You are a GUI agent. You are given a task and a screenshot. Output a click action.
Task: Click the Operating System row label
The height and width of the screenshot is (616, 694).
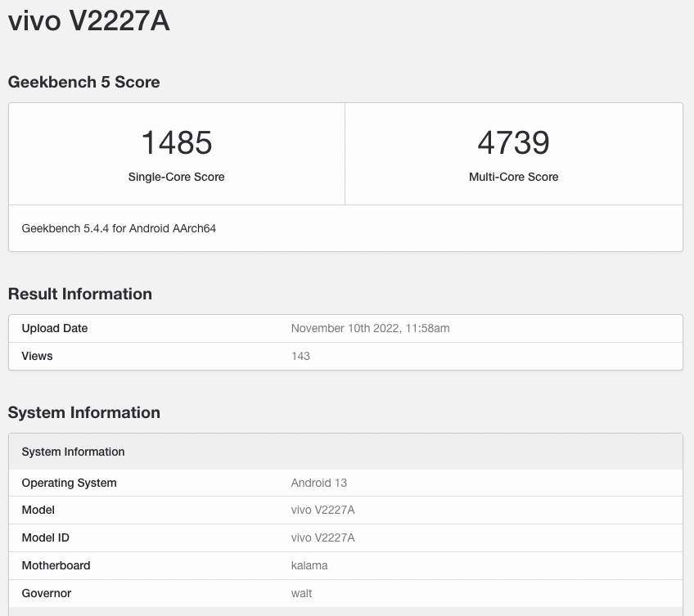click(69, 483)
